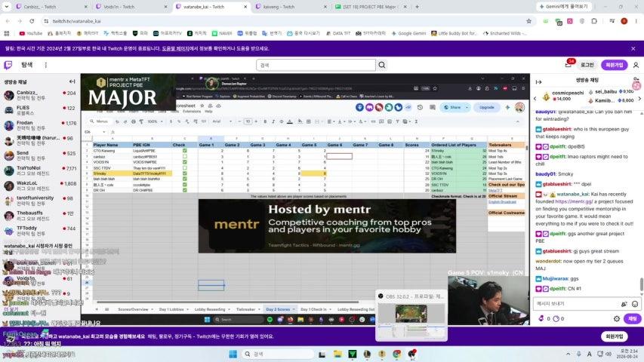This screenshot has height=362, width=644.
Task: Collapse the followed channels sidebar
Action: coord(72,81)
